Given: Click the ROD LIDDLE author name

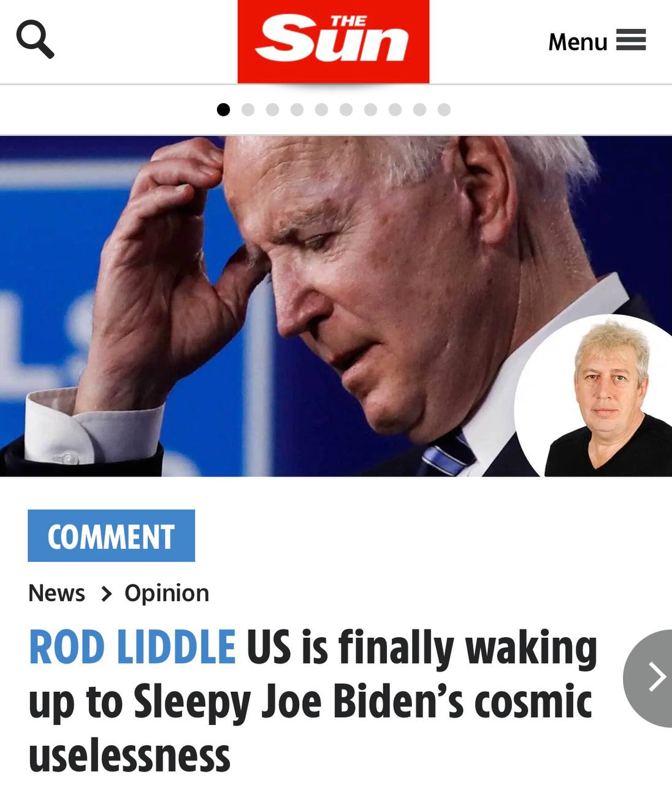Looking at the screenshot, I should (132, 648).
